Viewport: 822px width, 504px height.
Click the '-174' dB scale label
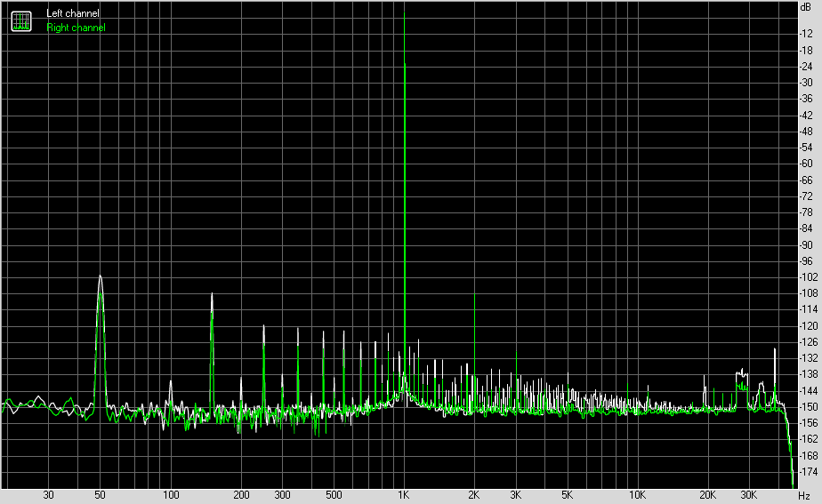click(808, 472)
